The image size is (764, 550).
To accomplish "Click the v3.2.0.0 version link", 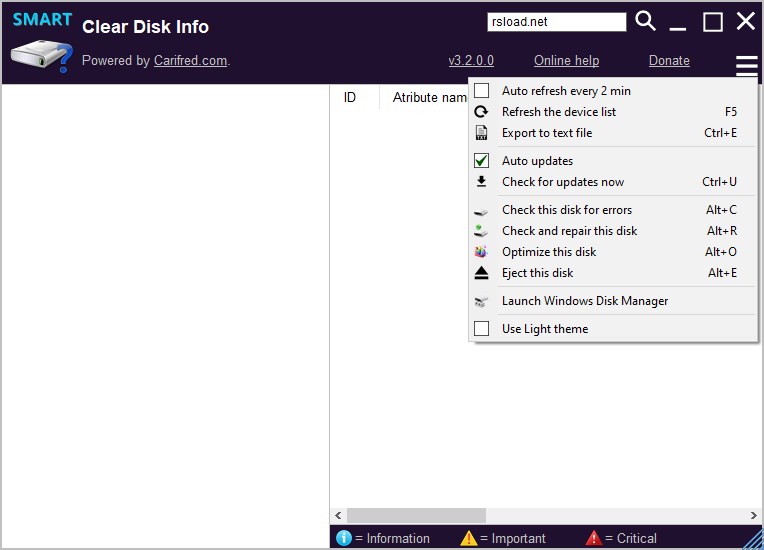I will click(471, 60).
